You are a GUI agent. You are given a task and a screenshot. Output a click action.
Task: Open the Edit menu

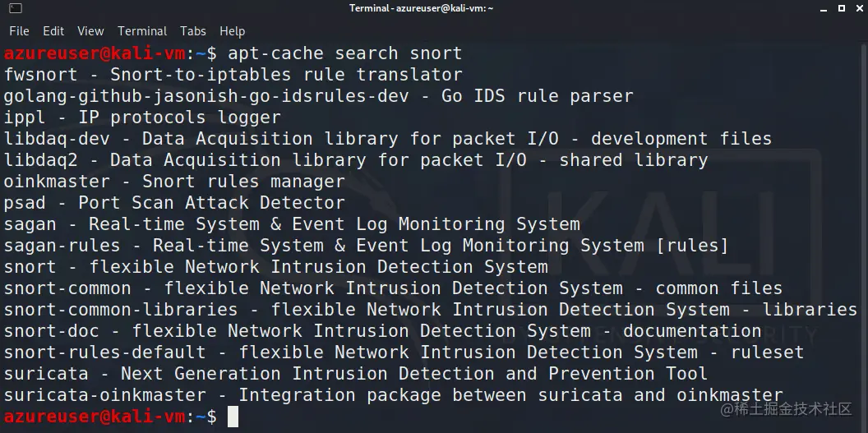tap(53, 31)
